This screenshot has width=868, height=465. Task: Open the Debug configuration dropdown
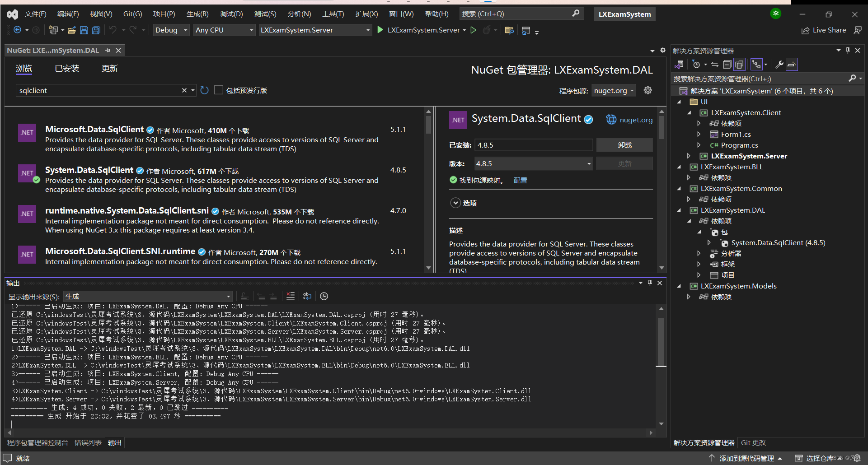point(171,30)
